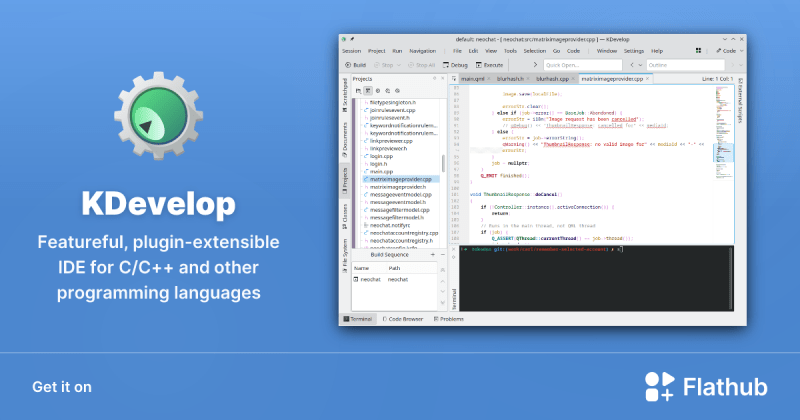Remove item with Build Sequence minus icon
Viewport: 800px width, 420px height.
point(442,255)
